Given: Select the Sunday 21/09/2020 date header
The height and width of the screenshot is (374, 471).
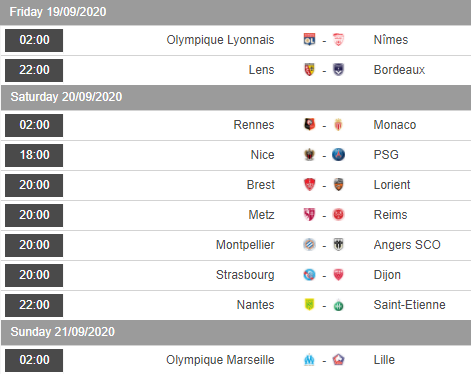Looking at the screenshot, I should click(236, 332).
